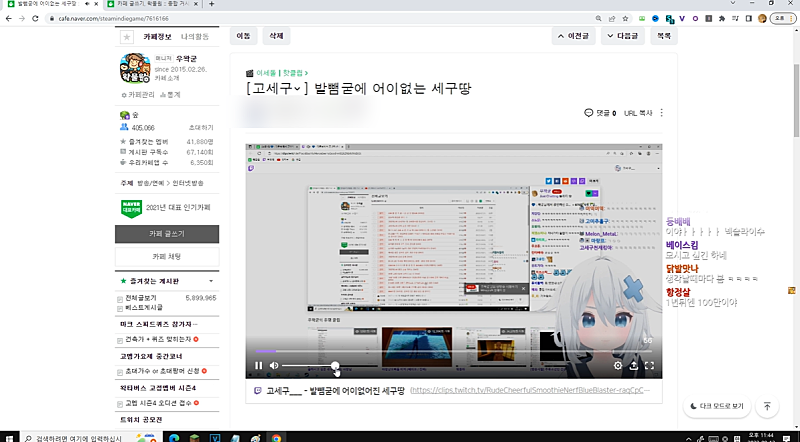Screen dimensions: 800x442
Task: Open the video player settings gear
Action: [x=618, y=366]
